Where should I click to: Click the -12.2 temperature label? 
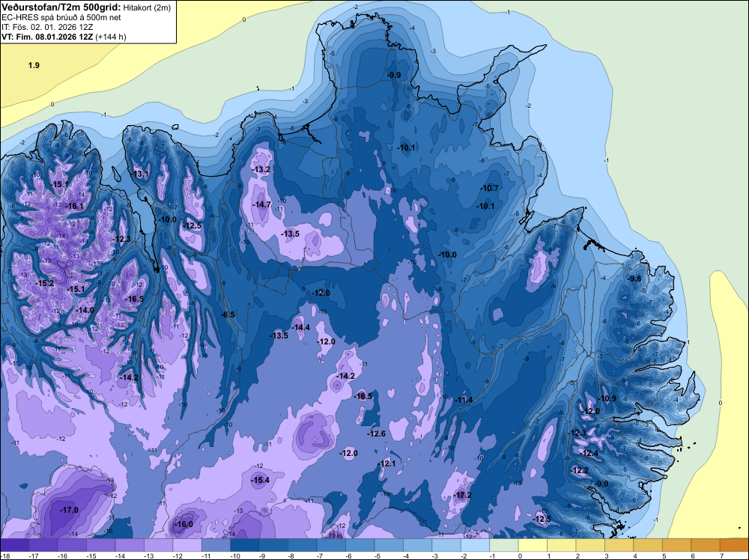click(580, 470)
